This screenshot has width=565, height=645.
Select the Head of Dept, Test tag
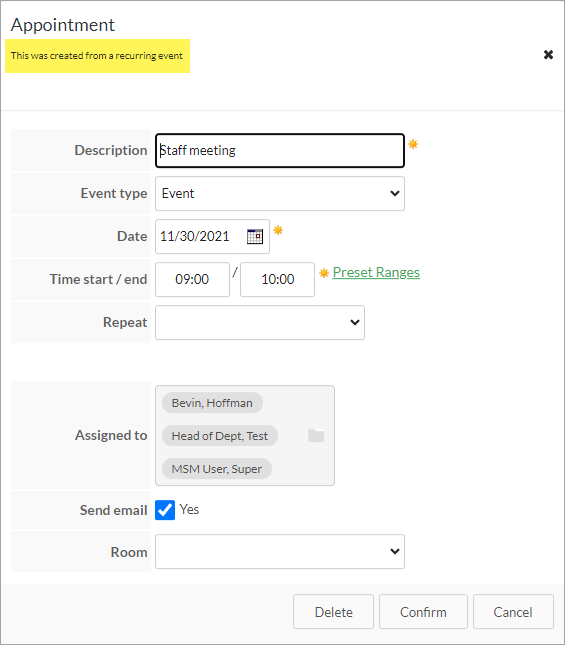pos(220,436)
